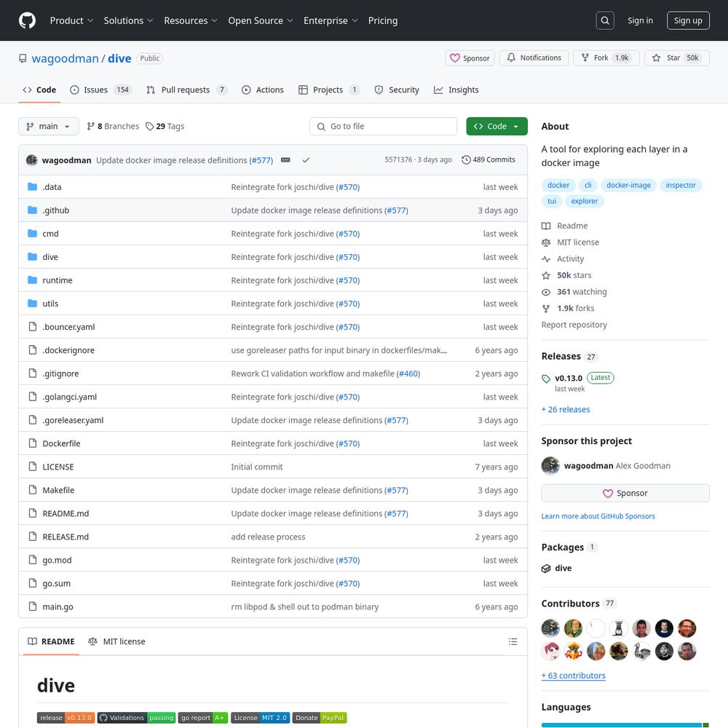
Task: Click the Languages color bar
Action: point(625,725)
